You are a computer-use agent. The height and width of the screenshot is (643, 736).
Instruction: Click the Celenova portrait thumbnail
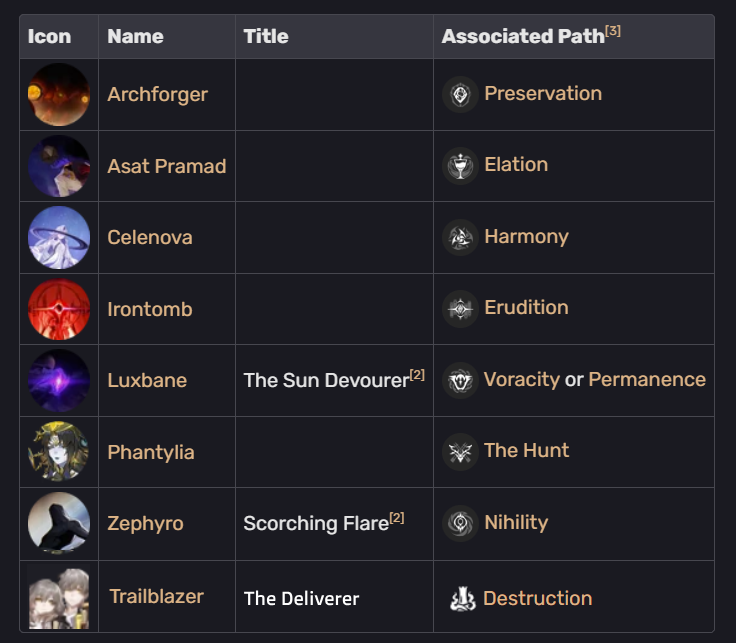59,237
